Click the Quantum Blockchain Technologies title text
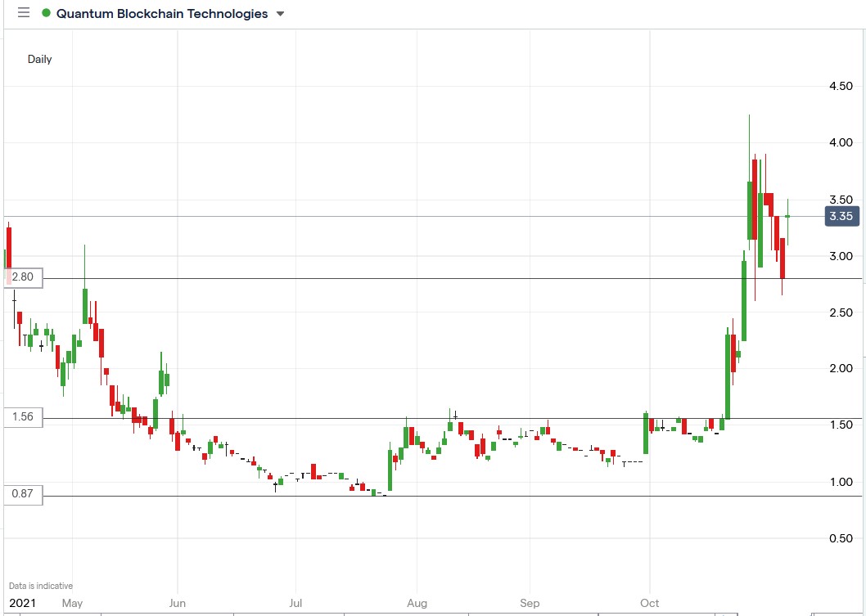866x616 pixels. (x=161, y=13)
